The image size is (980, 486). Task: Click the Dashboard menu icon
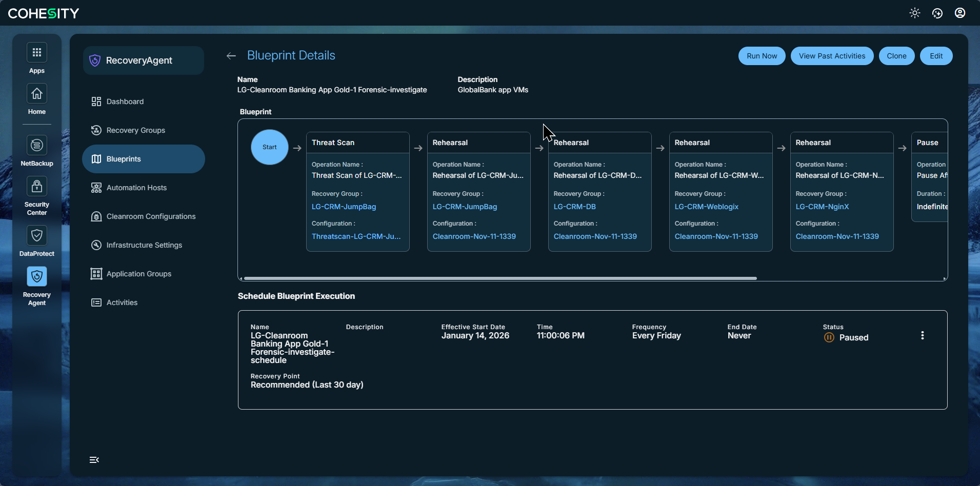(x=96, y=102)
